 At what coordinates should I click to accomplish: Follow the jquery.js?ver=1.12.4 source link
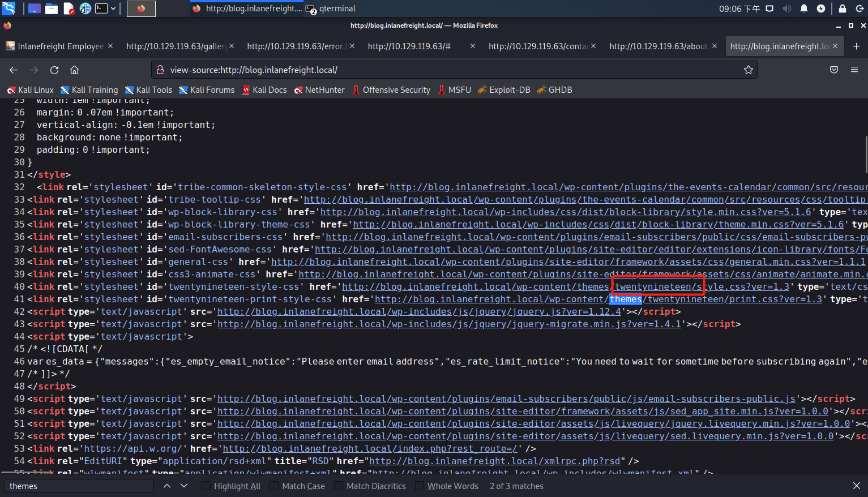pyautogui.click(x=419, y=312)
